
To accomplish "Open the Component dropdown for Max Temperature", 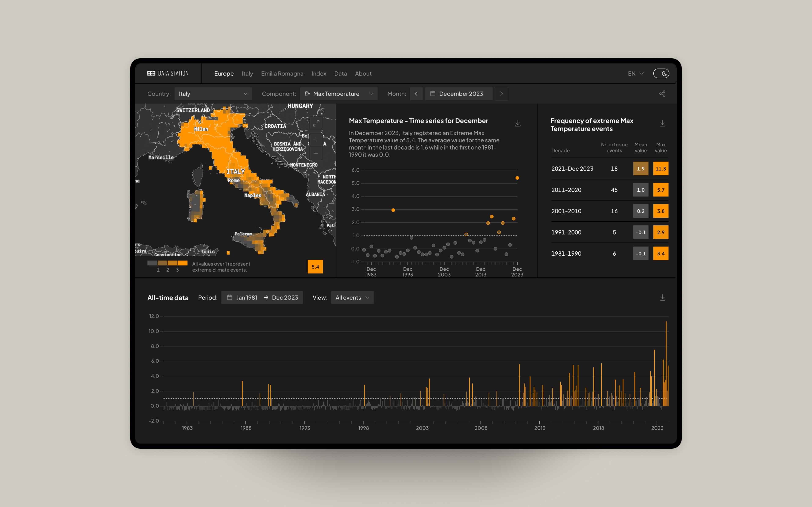I will coord(339,94).
